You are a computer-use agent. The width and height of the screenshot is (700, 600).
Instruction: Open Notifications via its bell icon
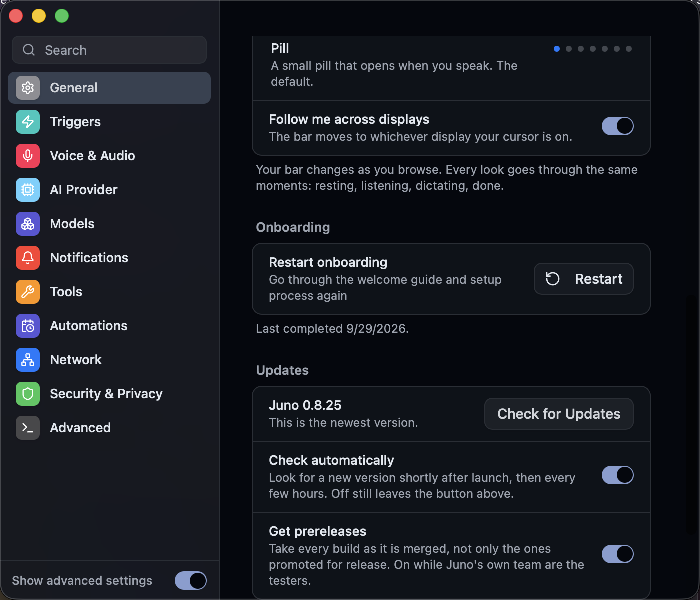tap(28, 258)
